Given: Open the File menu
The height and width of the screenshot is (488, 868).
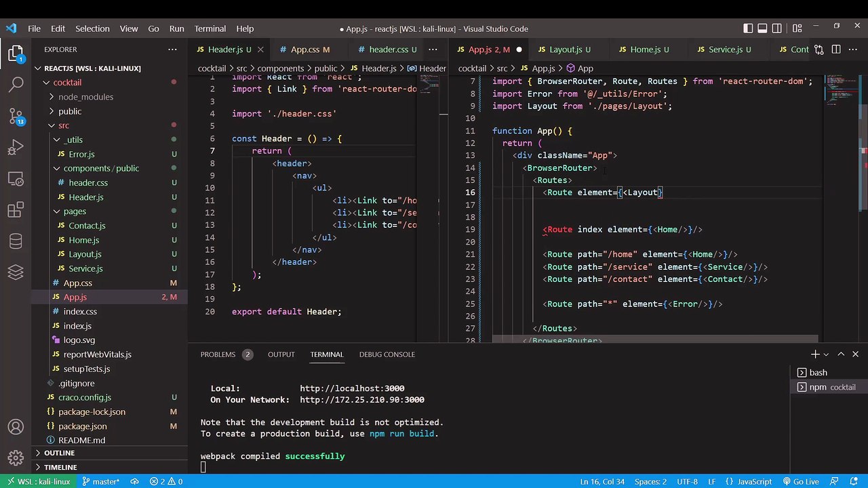Looking at the screenshot, I should click(34, 28).
